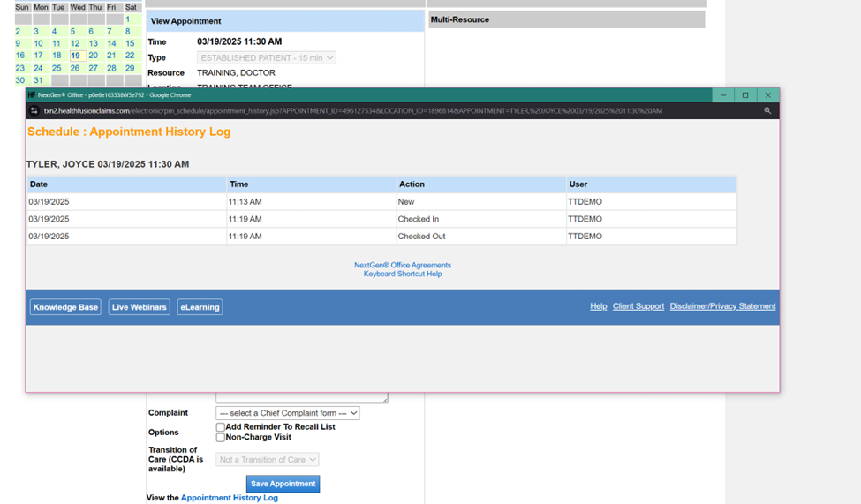Select calendar day 29
The height and width of the screenshot is (504, 861).
pyautogui.click(x=130, y=68)
